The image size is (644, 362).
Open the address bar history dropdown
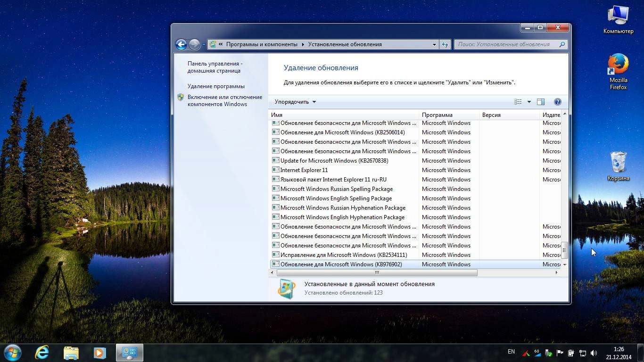(x=434, y=44)
